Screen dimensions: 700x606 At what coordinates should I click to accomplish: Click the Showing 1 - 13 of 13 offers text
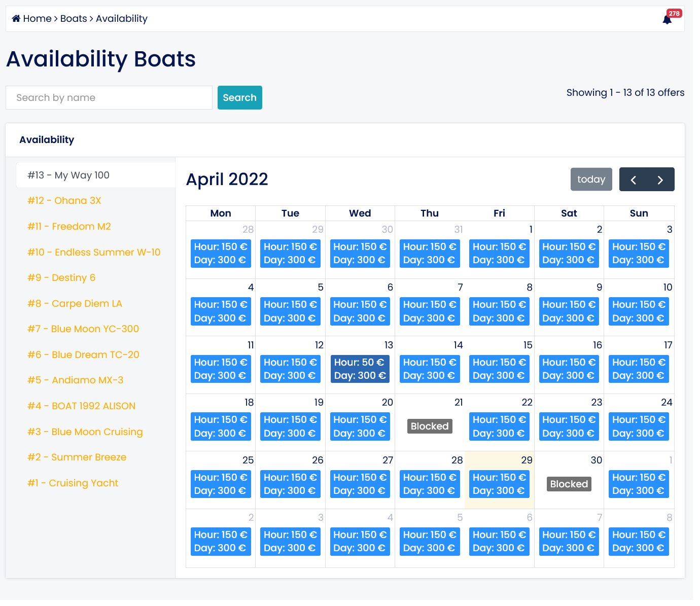coord(625,93)
